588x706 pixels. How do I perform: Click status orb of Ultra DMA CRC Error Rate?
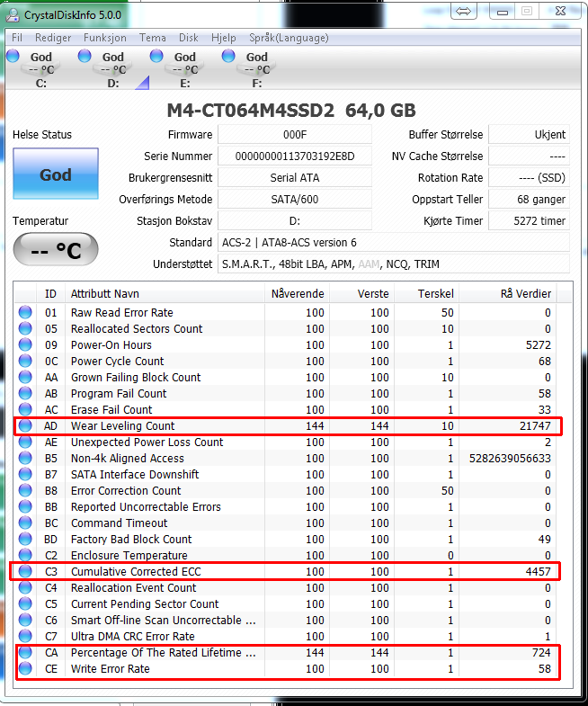click(25, 636)
